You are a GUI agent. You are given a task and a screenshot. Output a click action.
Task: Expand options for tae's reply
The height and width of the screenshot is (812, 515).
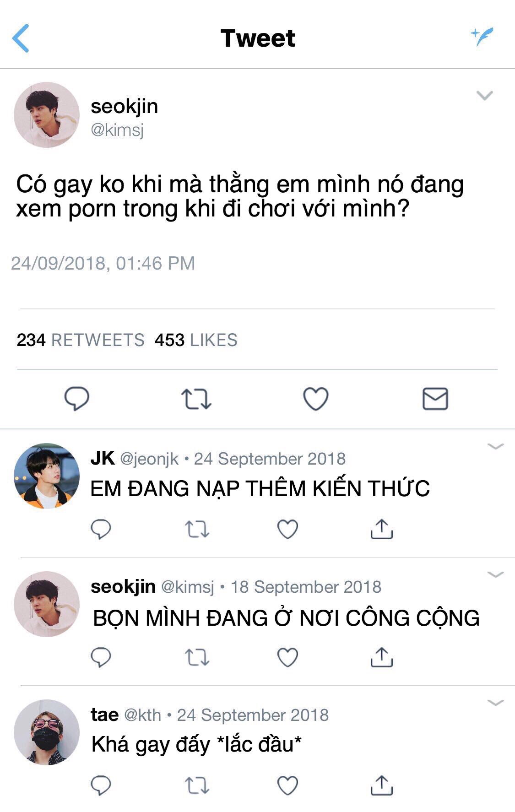coord(496,703)
